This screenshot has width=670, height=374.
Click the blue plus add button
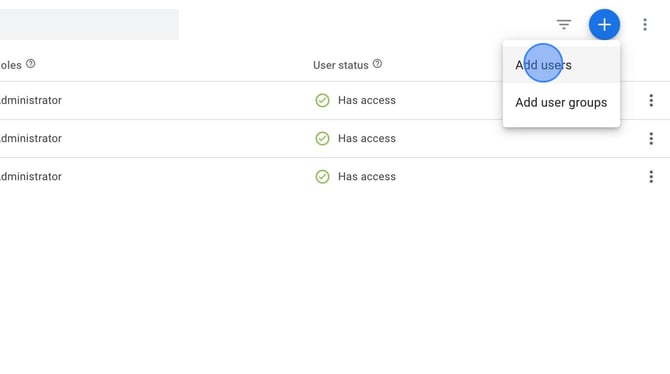(604, 24)
